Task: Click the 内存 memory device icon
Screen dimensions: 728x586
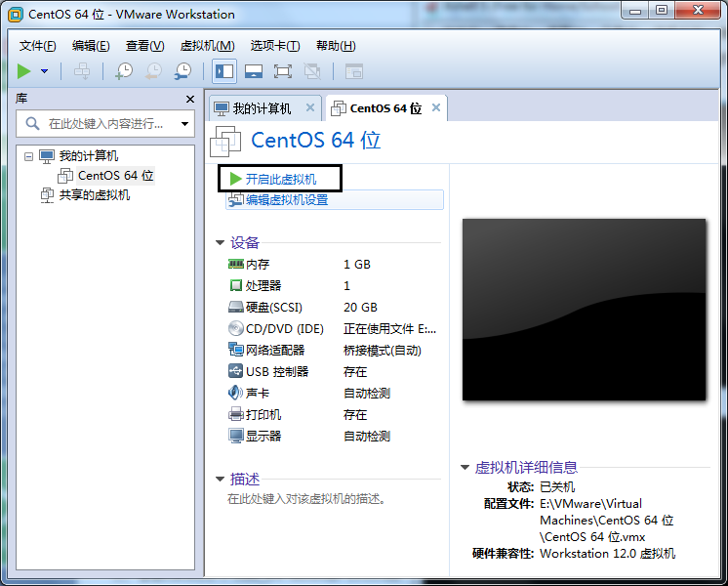Action: (x=236, y=264)
